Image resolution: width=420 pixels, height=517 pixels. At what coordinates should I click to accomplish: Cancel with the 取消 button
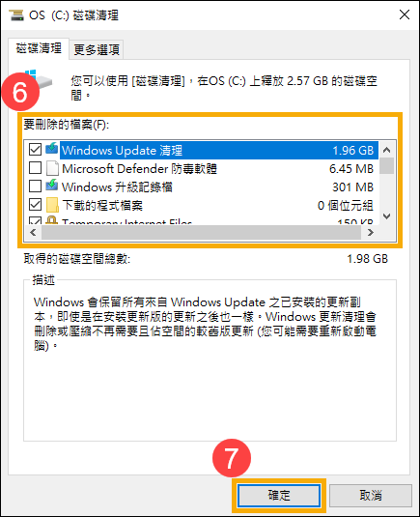click(371, 495)
